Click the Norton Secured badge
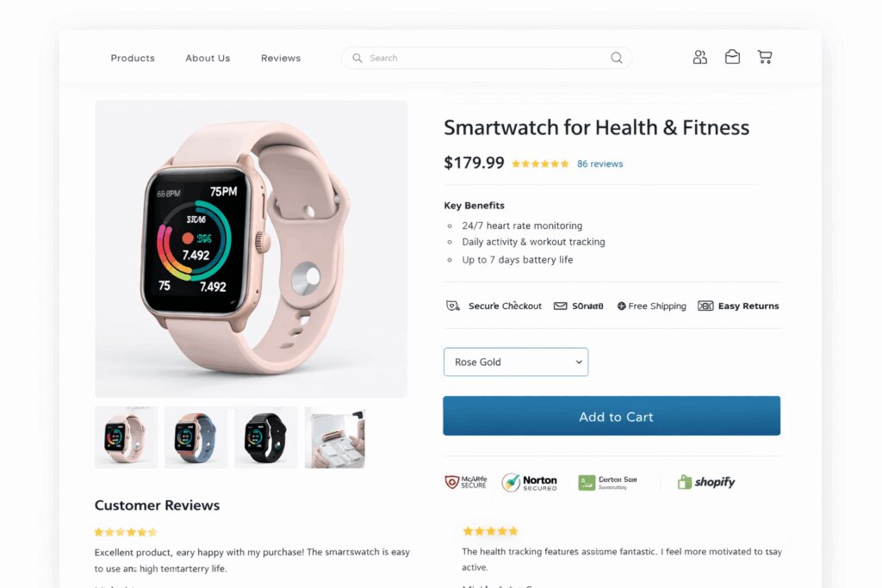This screenshot has height=588, width=882. click(530, 482)
